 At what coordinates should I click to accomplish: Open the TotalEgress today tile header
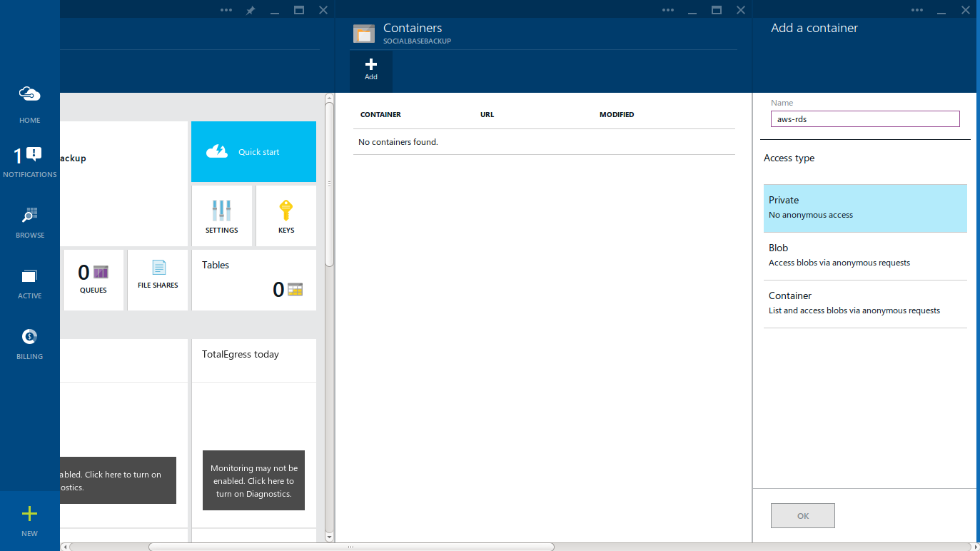[253, 360]
